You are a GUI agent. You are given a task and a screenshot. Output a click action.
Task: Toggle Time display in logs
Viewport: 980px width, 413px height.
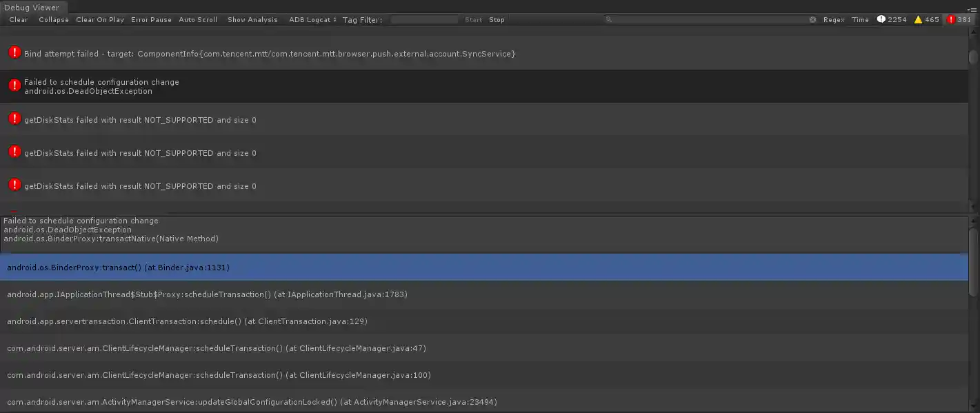click(859, 19)
